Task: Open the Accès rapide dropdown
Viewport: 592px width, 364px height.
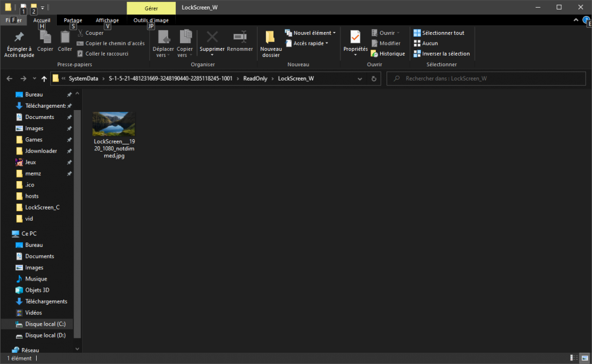Action: (x=307, y=43)
